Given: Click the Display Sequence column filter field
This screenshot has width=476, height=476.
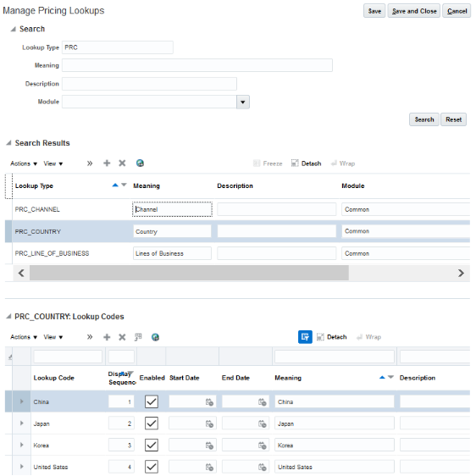Looking at the screenshot, I should pyautogui.click(x=121, y=357).
